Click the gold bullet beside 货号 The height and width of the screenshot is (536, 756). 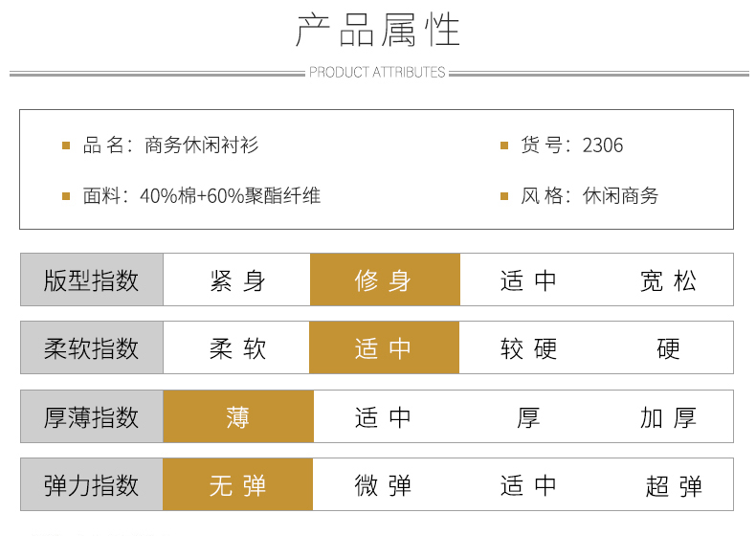(x=504, y=145)
